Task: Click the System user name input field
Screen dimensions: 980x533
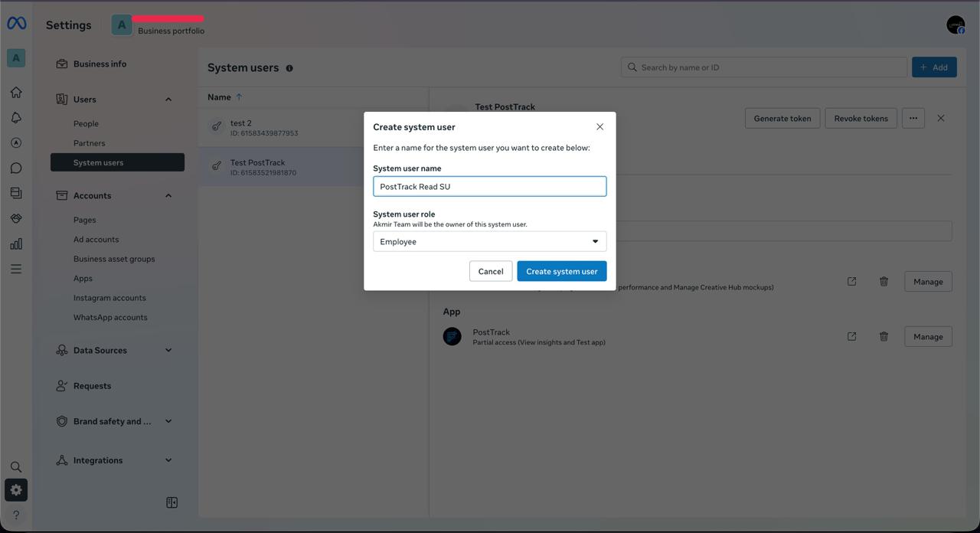Action: [489, 186]
